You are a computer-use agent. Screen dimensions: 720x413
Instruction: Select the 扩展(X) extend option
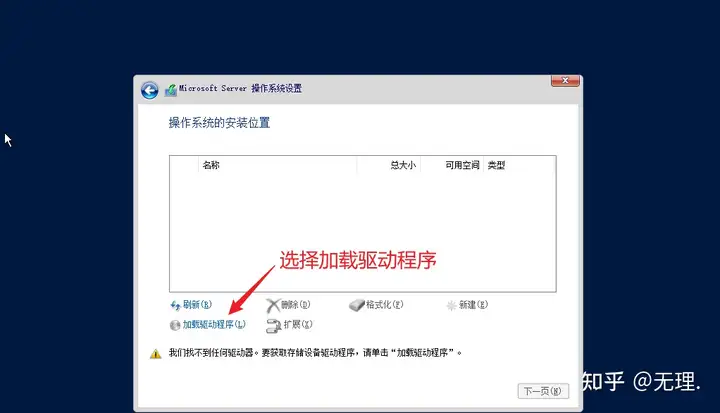coord(298,324)
